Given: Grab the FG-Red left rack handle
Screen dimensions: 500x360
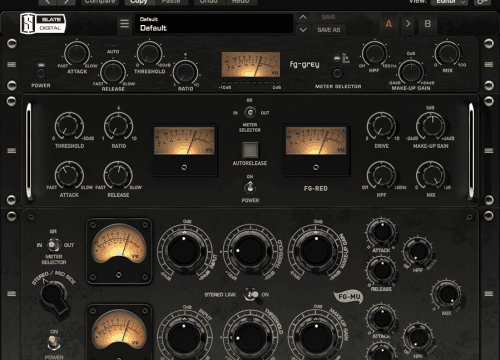Looking at the screenshot, I should [x=12, y=151].
